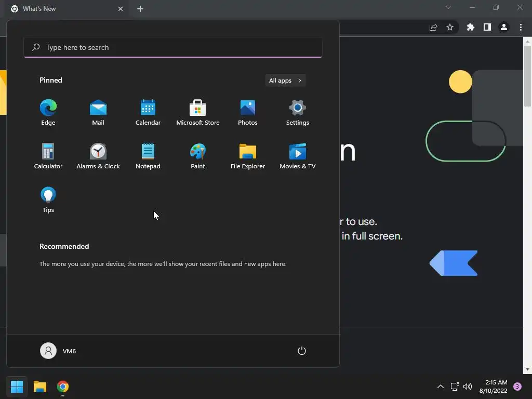Launch Movies & TV
The height and width of the screenshot is (399, 532).
pos(298,156)
